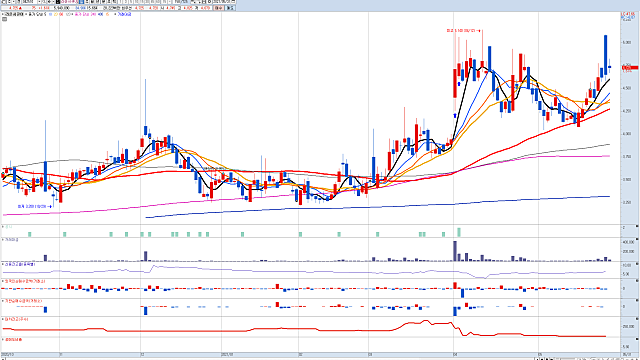Click the blue 480 envelope legend number
Viewport: 640px width, 360px height.
101,14
